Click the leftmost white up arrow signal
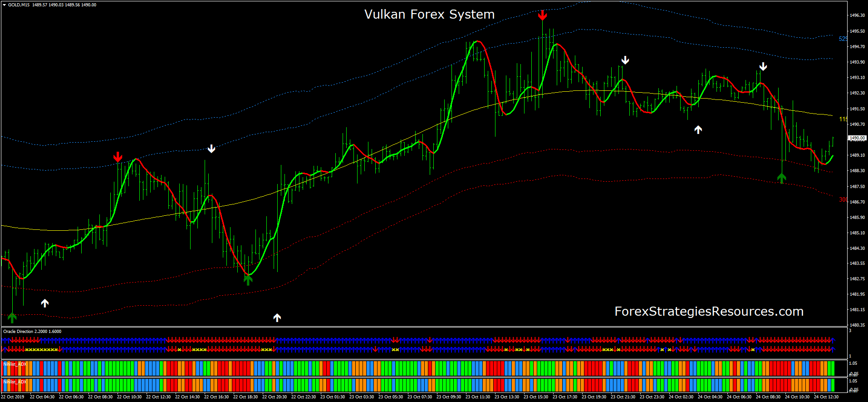 pyautogui.click(x=44, y=303)
